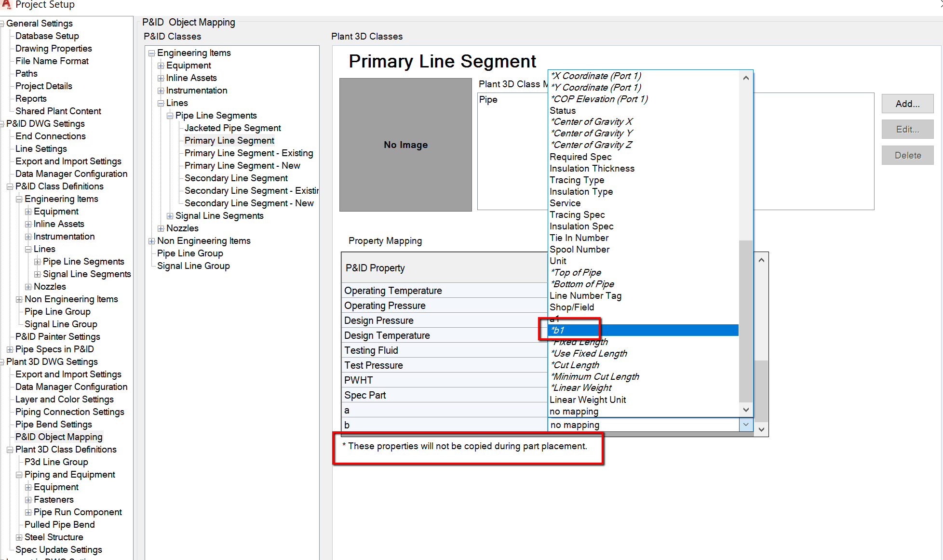Click the Add... button

pyautogui.click(x=907, y=104)
